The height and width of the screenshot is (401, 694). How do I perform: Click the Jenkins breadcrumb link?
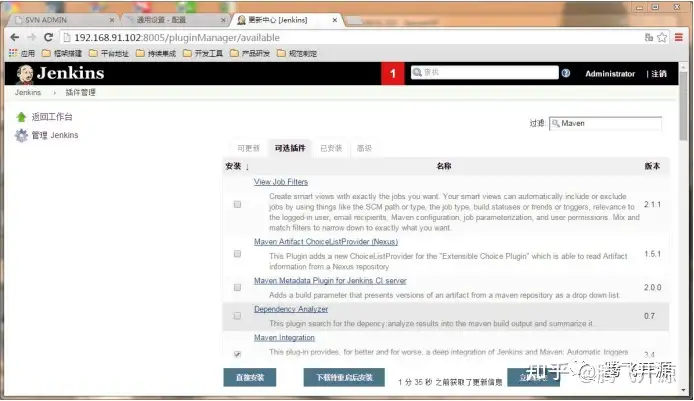[x=28, y=93]
